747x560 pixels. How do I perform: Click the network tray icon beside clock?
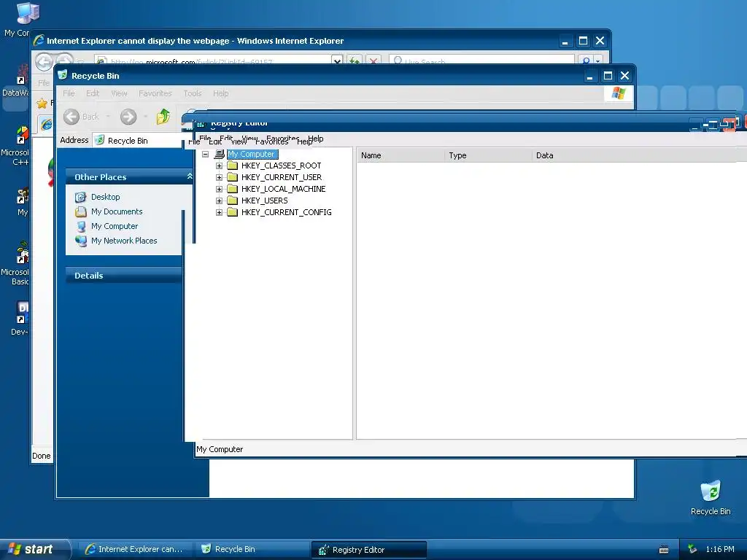692,549
